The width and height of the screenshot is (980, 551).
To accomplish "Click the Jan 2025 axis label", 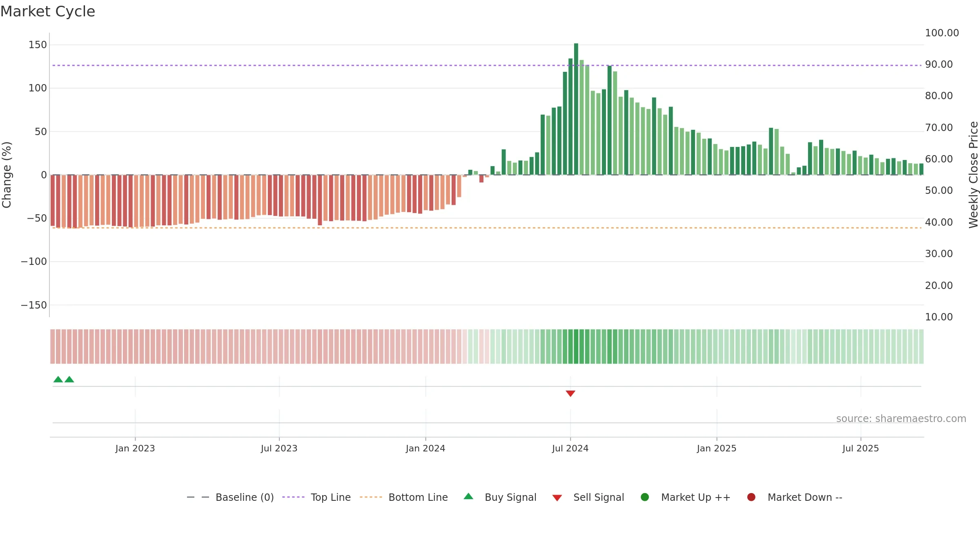I will click(x=717, y=449).
